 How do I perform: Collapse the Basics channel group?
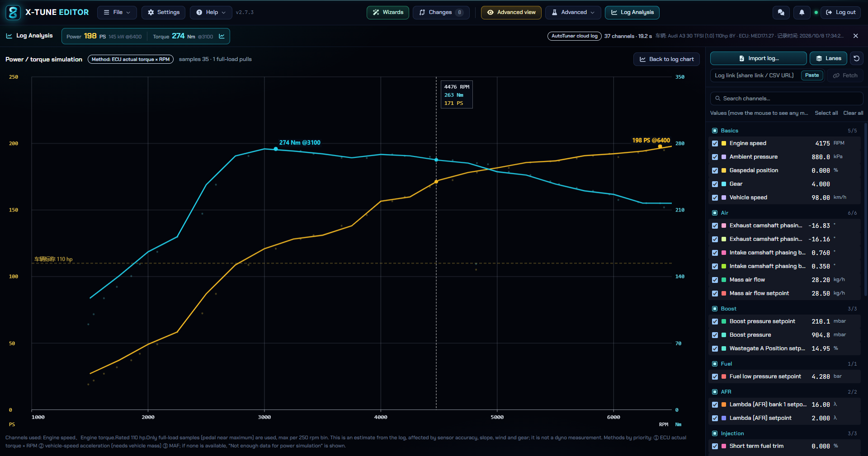[x=729, y=131]
